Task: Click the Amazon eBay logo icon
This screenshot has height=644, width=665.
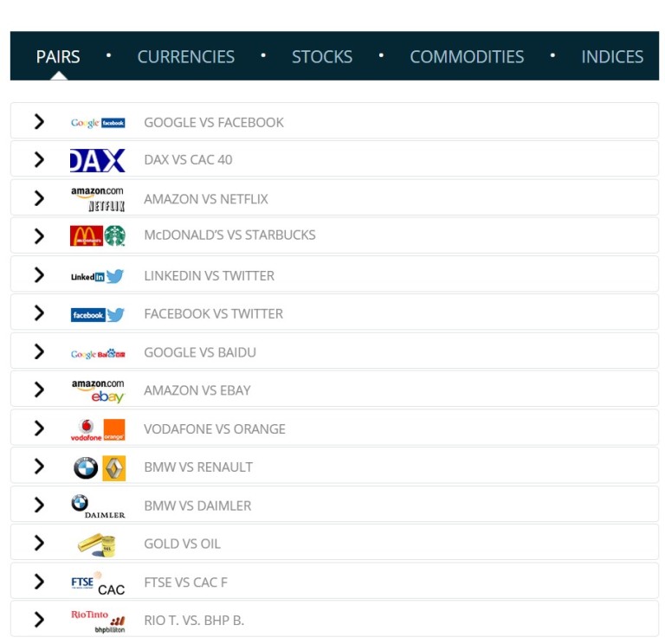Action: click(x=98, y=390)
